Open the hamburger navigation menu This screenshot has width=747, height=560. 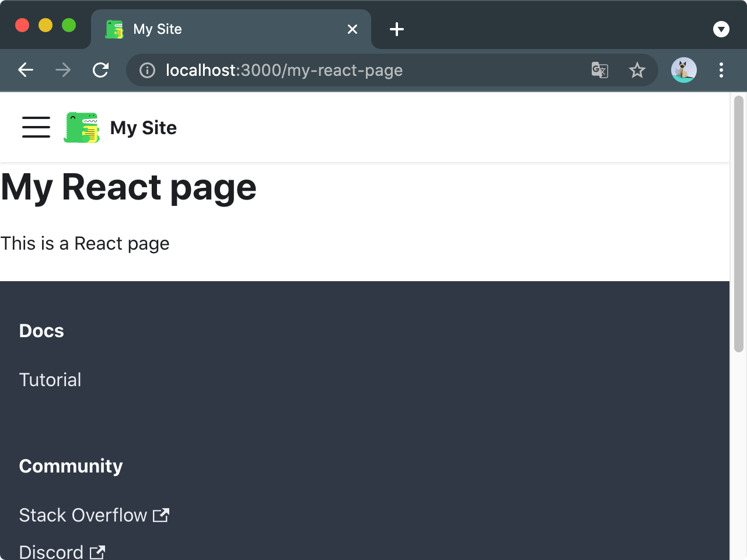pyautogui.click(x=36, y=127)
